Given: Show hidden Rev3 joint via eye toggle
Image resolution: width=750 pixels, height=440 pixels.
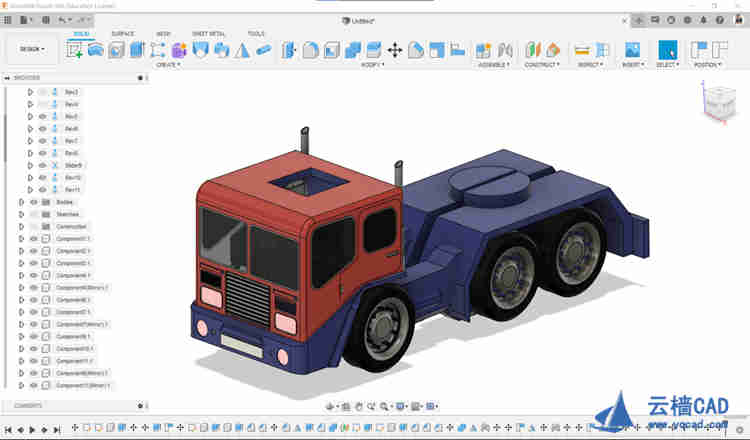Looking at the screenshot, I should pyautogui.click(x=43, y=92).
